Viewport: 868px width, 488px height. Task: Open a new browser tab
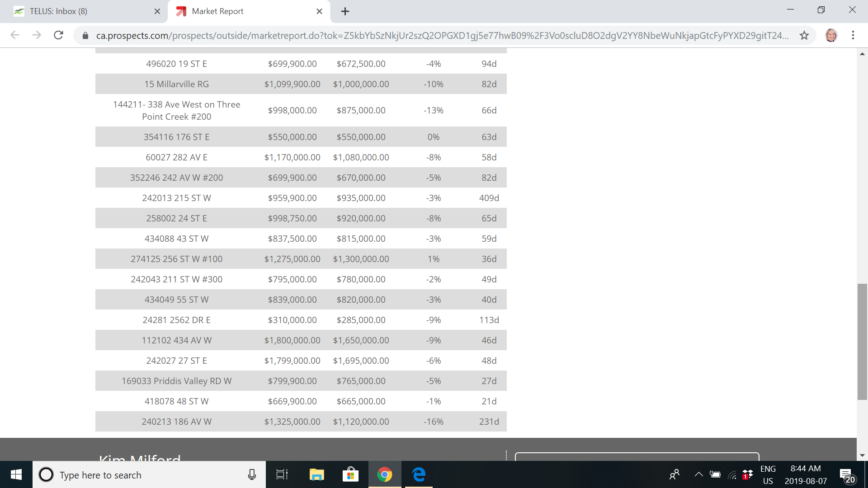345,11
